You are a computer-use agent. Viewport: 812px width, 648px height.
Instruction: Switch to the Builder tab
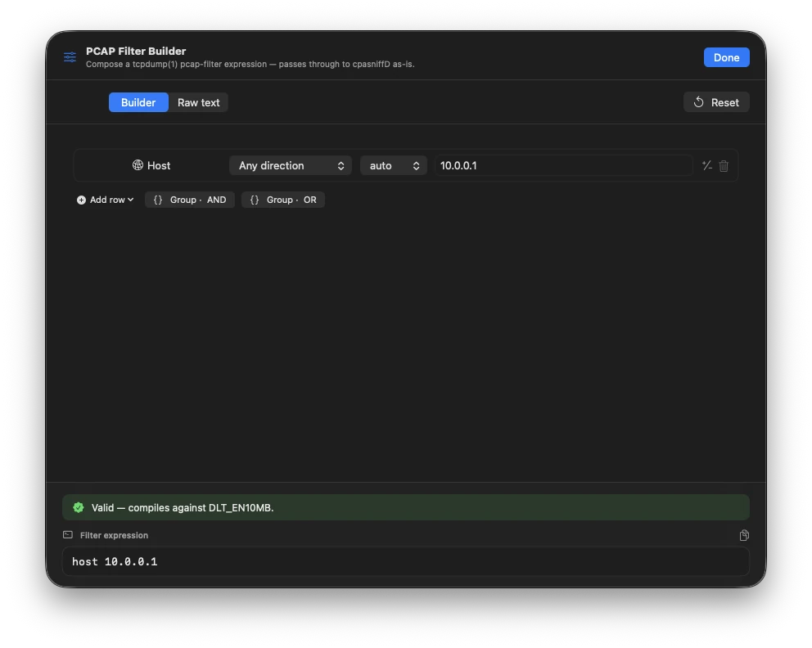pyautogui.click(x=138, y=101)
